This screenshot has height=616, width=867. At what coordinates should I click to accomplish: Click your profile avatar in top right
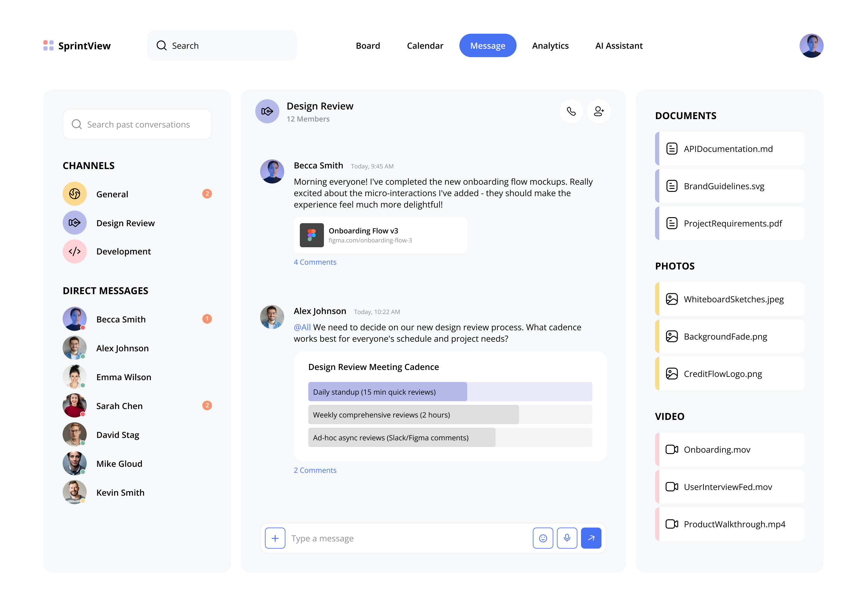812,45
